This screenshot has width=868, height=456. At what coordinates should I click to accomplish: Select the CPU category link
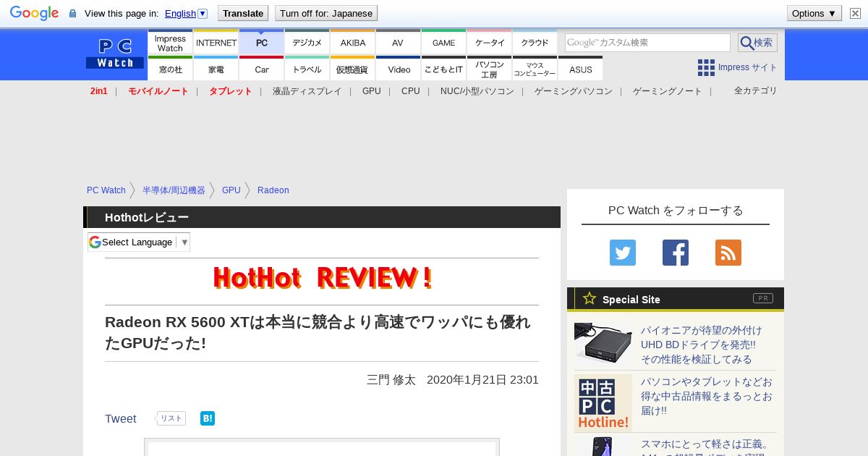(x=410, y=91)
